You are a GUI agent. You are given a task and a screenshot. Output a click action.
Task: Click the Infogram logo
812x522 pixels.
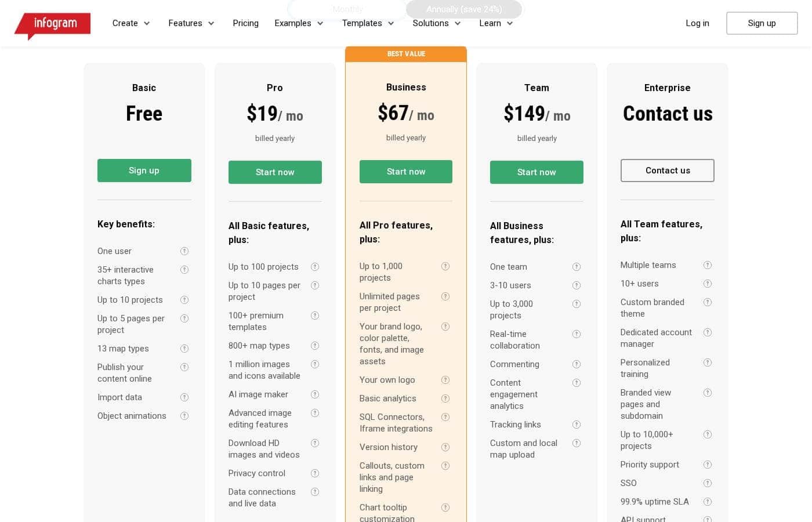click(x=52, y=26)
